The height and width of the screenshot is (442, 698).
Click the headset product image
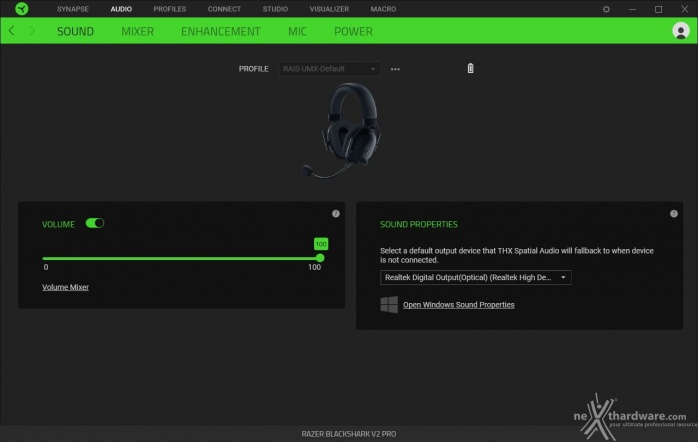coord(343,130)
